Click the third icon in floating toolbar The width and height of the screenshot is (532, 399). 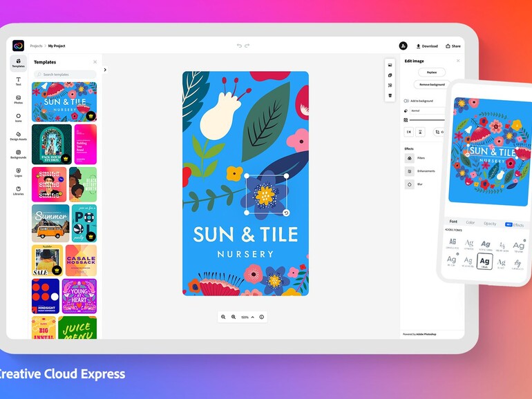tap(390, 86)
